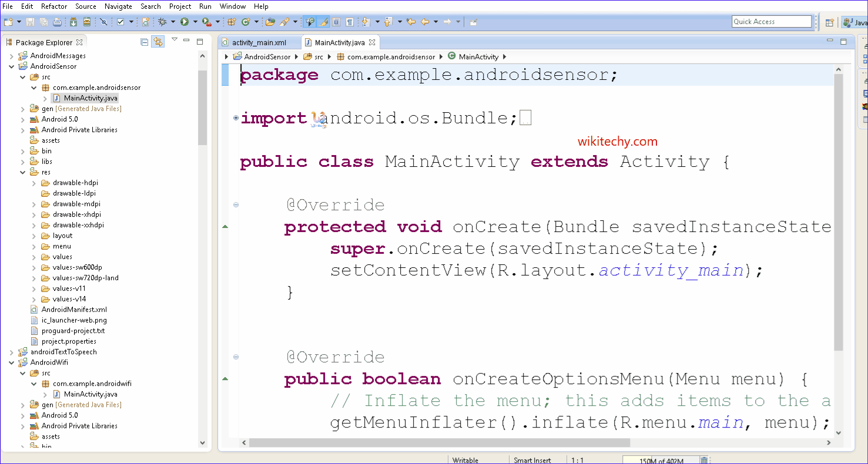Toggle Mark Occurrences highlighter button
Screen dimensions: 868x464
pyautogui.click(x=323, y=22)
